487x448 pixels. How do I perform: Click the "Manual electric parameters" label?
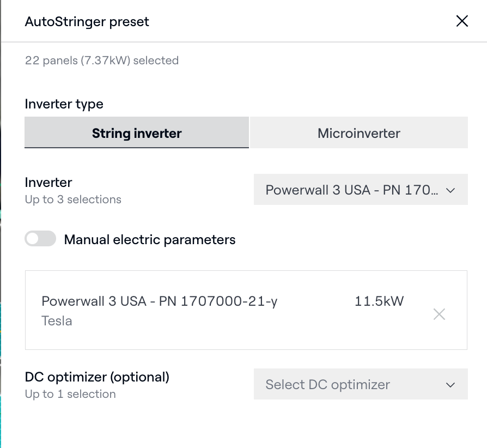click(150, 240)
